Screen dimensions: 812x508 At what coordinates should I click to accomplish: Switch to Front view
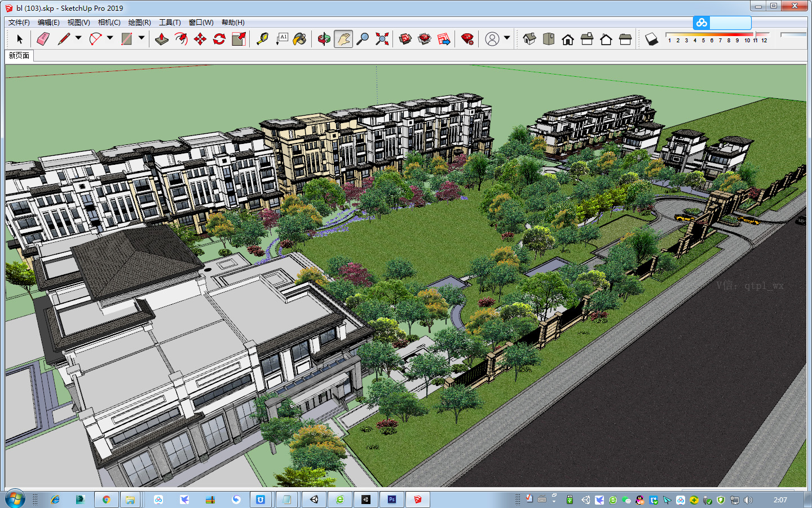pyautogui.click(x=568, y=39)
